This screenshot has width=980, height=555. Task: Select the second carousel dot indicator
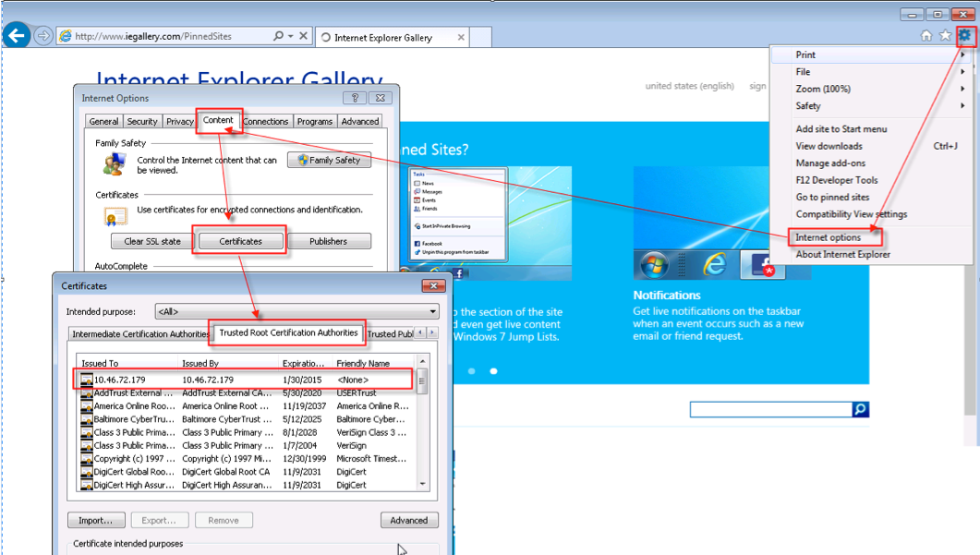[494, 371]
